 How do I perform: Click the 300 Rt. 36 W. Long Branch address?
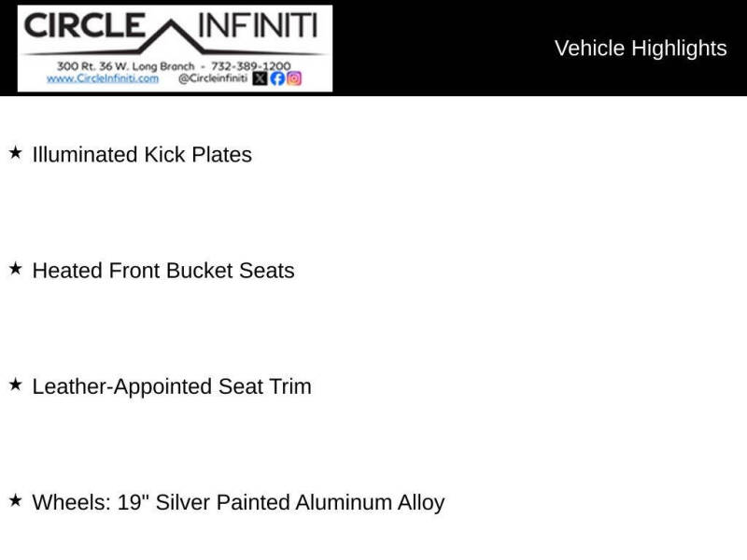click(x=126, y=66)
